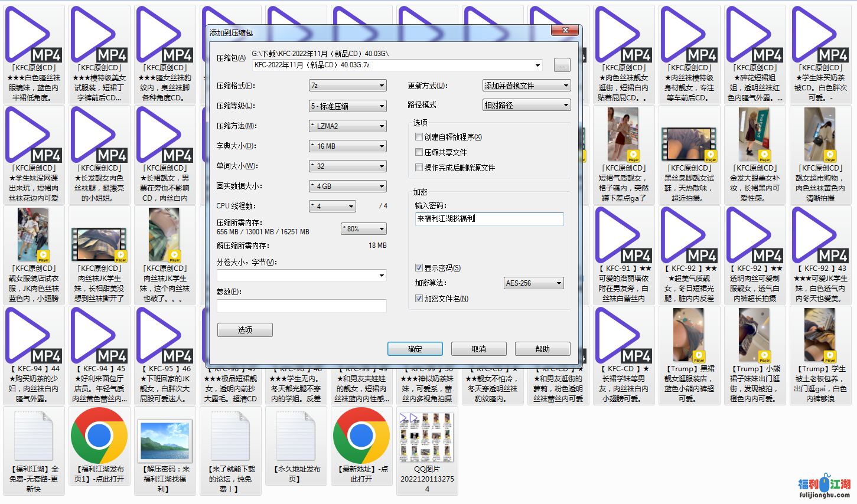
Task: Uncheck the 显示密码 checkbox
Action: click(419, 267)
